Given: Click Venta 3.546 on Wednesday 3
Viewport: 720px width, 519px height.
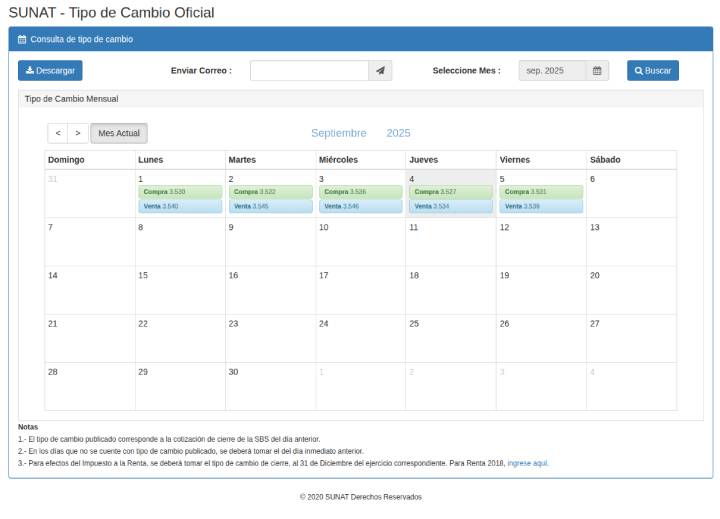Looking at the screenshot, I should tap(361, 206).
